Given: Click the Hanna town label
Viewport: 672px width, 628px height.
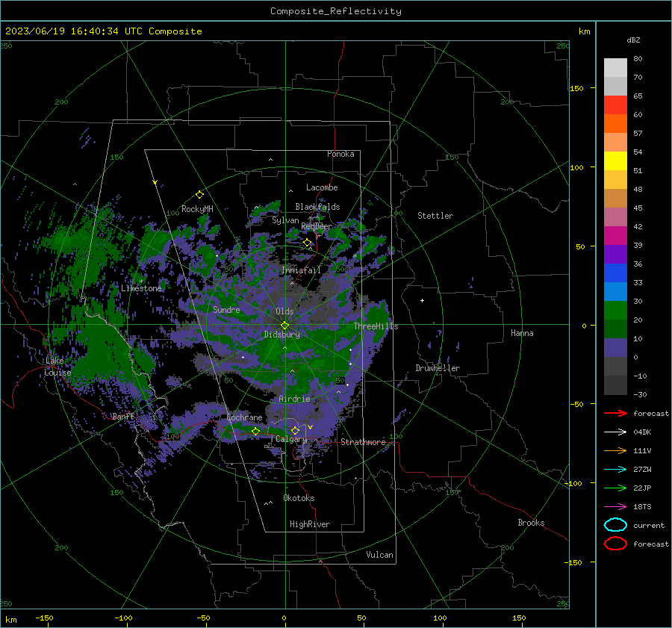Looking at the screenshot, I should [522, 333].
